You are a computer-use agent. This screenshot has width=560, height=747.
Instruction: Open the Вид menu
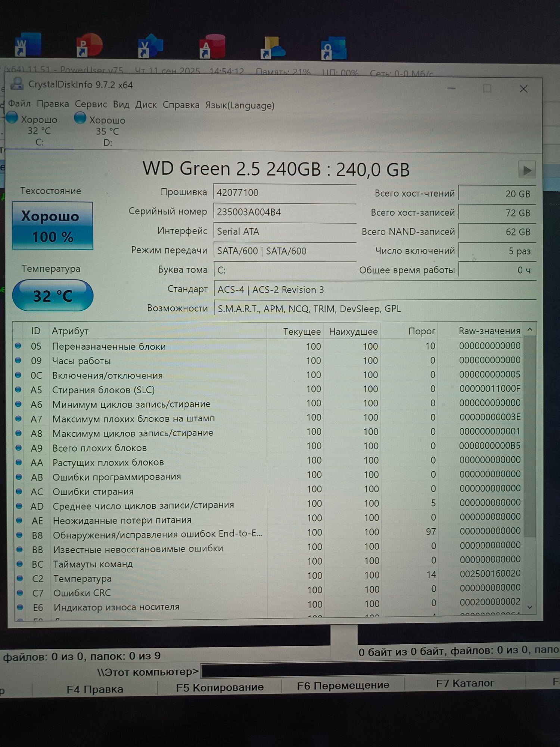point(121,105)
